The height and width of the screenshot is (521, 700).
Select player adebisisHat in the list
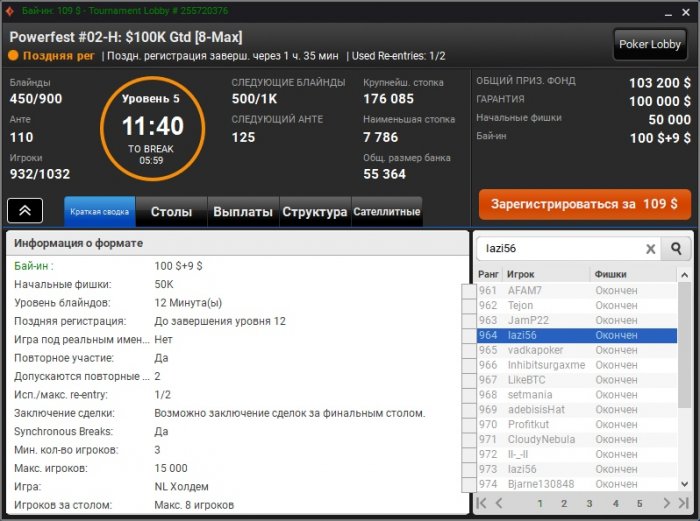coord(576,409)
